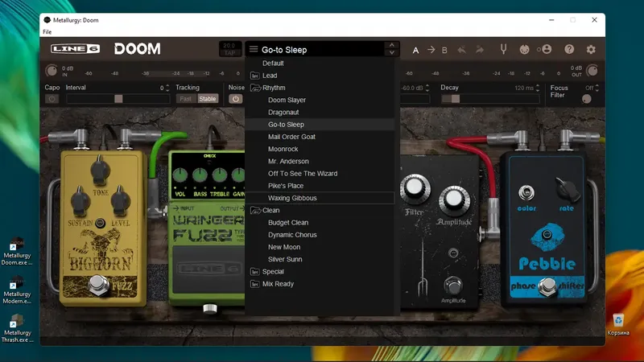Toggle the Wringer Fuzz footswitch
The image size is (644, 362).
pos(210,308)
